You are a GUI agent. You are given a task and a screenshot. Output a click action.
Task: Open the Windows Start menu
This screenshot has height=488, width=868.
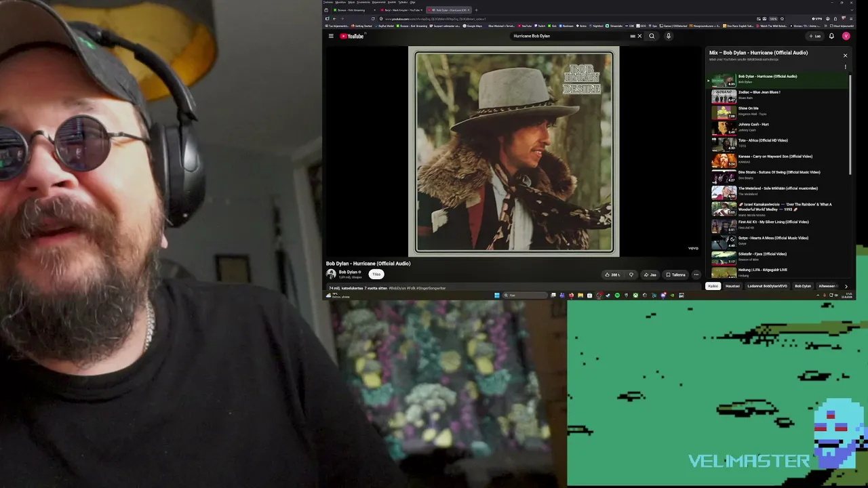pos(496,295)
